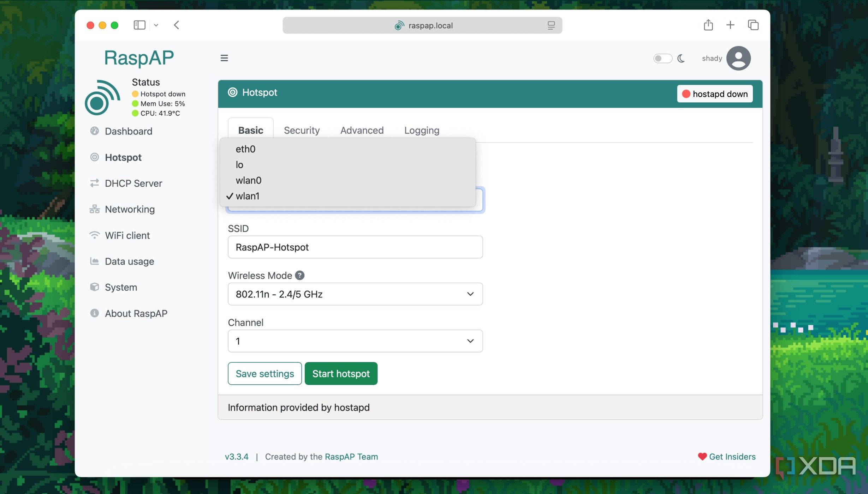Show Safari tab overview icon

point(753,25)
